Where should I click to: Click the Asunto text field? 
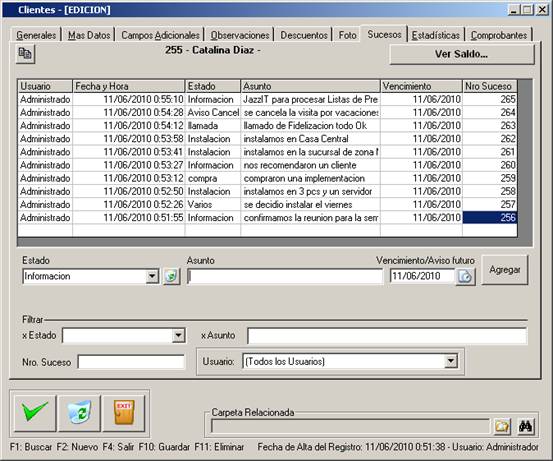pos(285,276)
